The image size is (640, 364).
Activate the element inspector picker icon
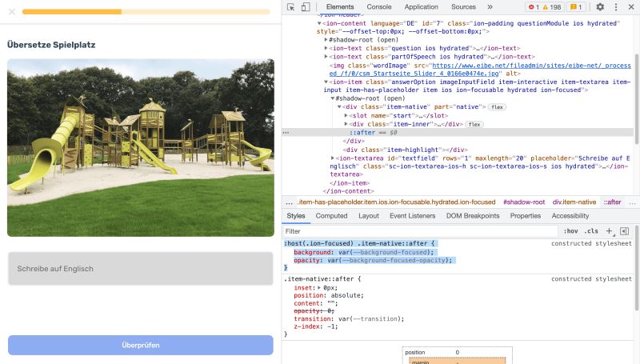[x=290, y=7]
